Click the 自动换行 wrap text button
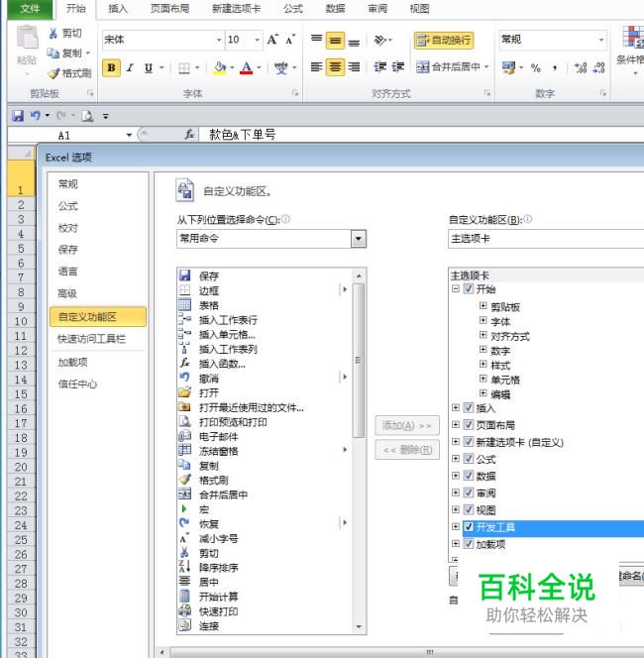 click(444, 41)
